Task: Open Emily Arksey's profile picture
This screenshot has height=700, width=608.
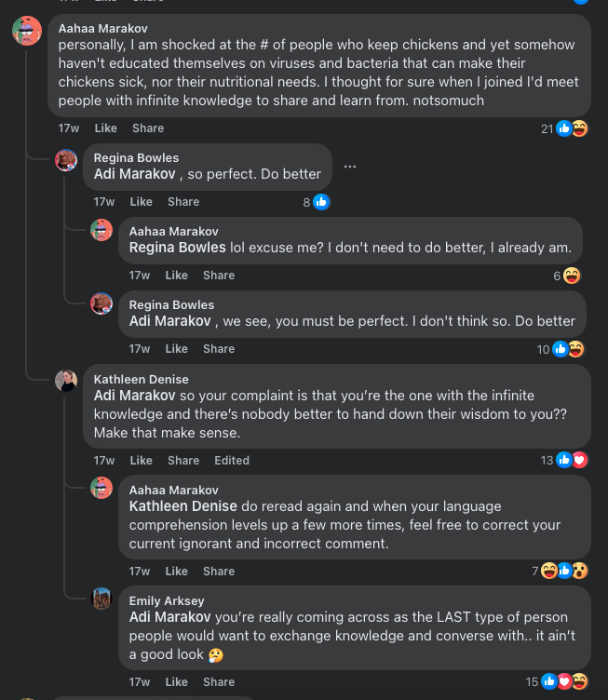Action: coord(101,599)
